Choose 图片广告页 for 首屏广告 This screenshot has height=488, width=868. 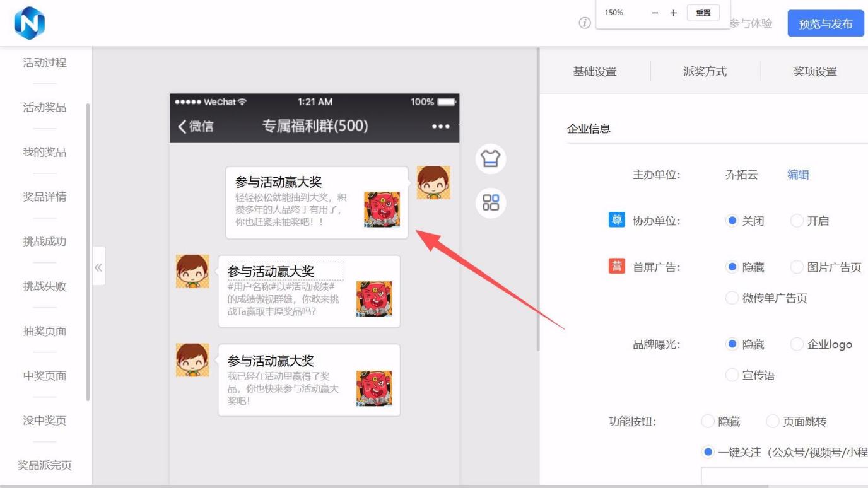point(797,267)
